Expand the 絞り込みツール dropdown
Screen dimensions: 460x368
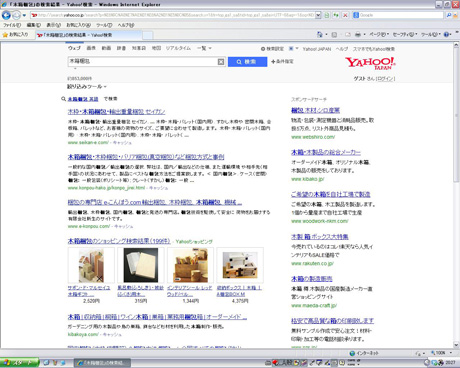(x=87, y=86)
